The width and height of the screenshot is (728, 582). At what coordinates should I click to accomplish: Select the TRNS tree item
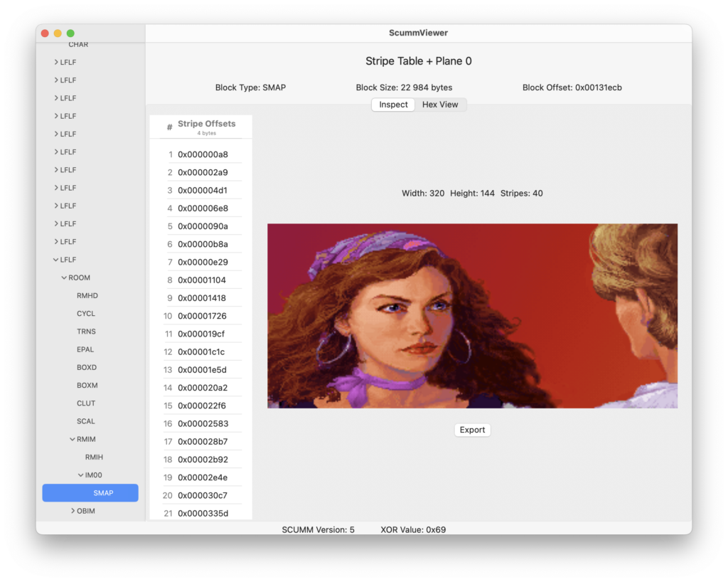coord(86,332)
